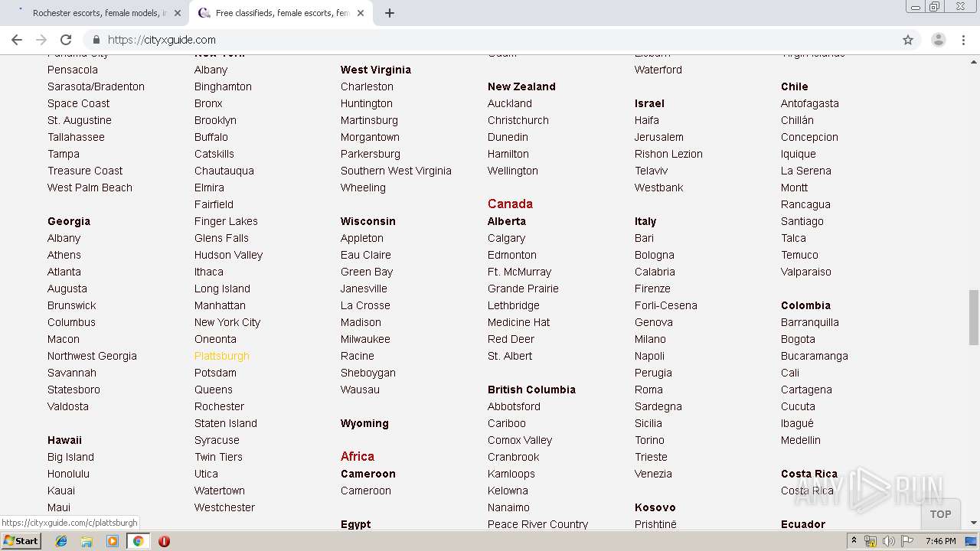The height and width of the screenshot is (551, 980).
Task: Open the Chrome three-dot menu
Action: click(x=964, y=40)
